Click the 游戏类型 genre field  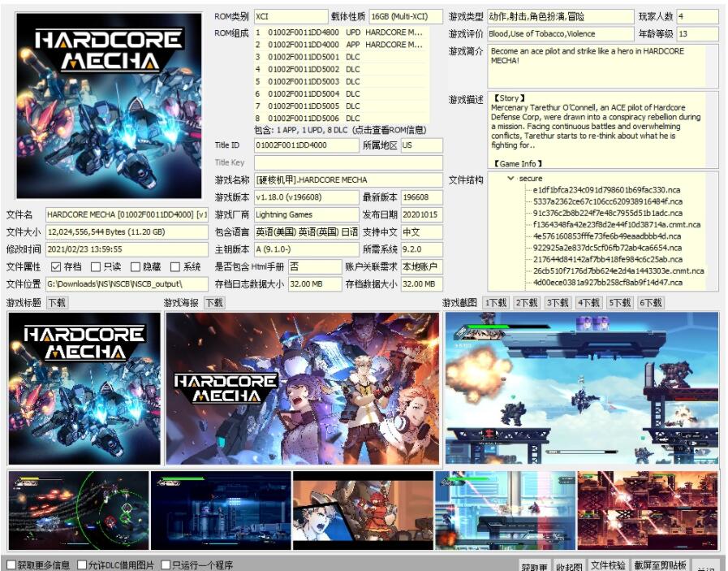560,16
